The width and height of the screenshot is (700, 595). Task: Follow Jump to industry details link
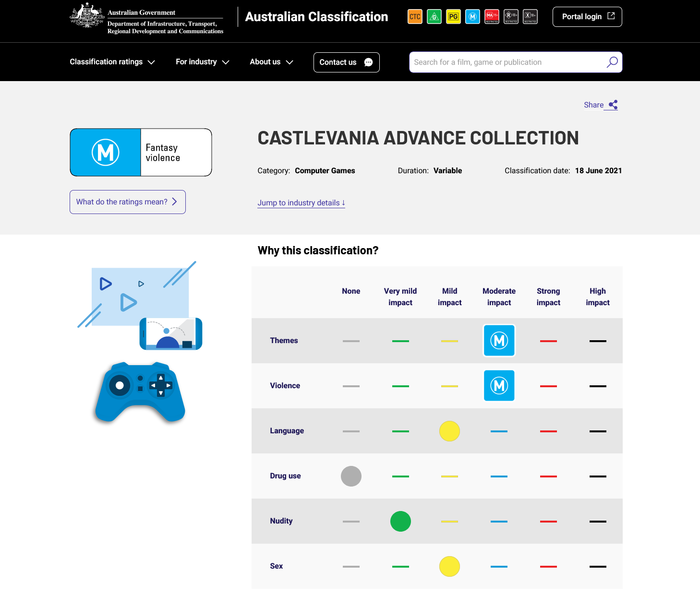click(301, 203)
